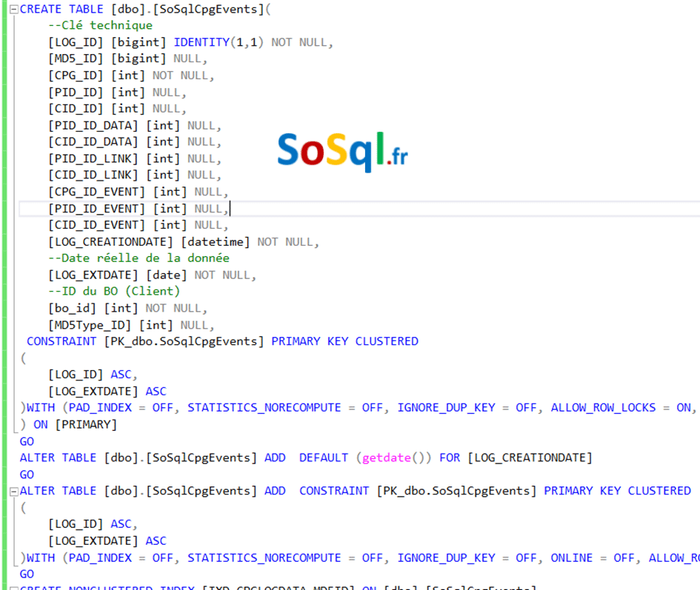The image size is (700, 590).
Task: Click the --ID du BO (Client) comment
Action: pyautogui.click(x=114, y=291)
